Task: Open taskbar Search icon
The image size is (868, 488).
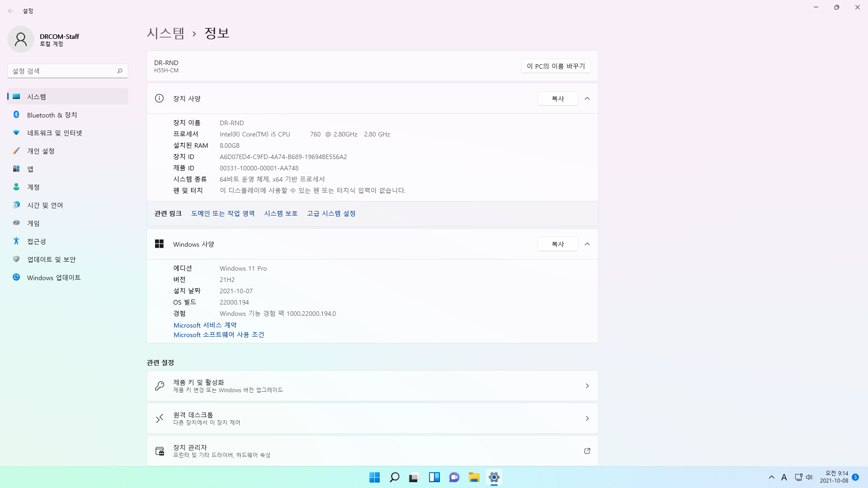Action: pos(394,477)
